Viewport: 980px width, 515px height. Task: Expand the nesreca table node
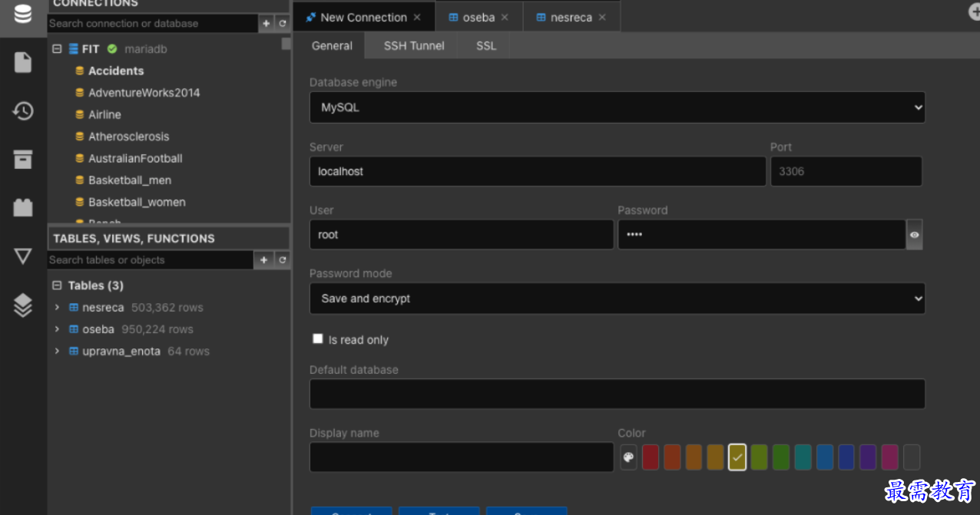tap(57, 307)
